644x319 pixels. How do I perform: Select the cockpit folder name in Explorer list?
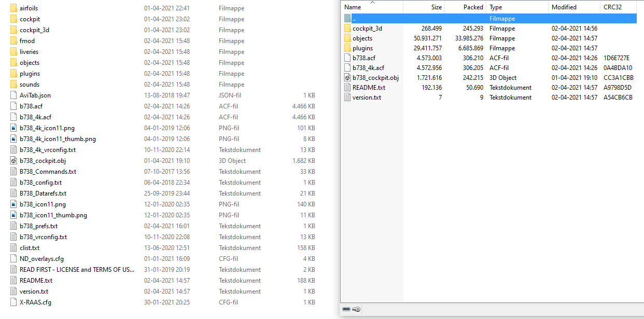pyautogui.click(x=30, y=19)
